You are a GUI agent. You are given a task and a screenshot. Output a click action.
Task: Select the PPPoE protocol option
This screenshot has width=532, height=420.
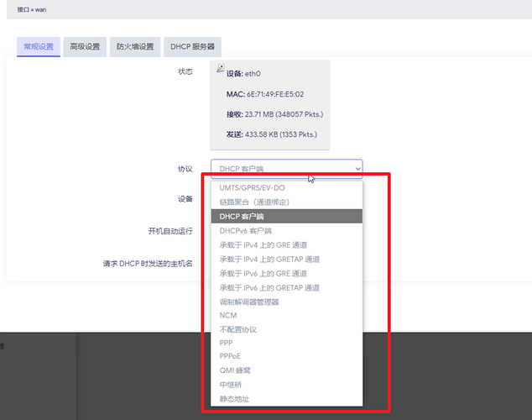click(287, 356)
